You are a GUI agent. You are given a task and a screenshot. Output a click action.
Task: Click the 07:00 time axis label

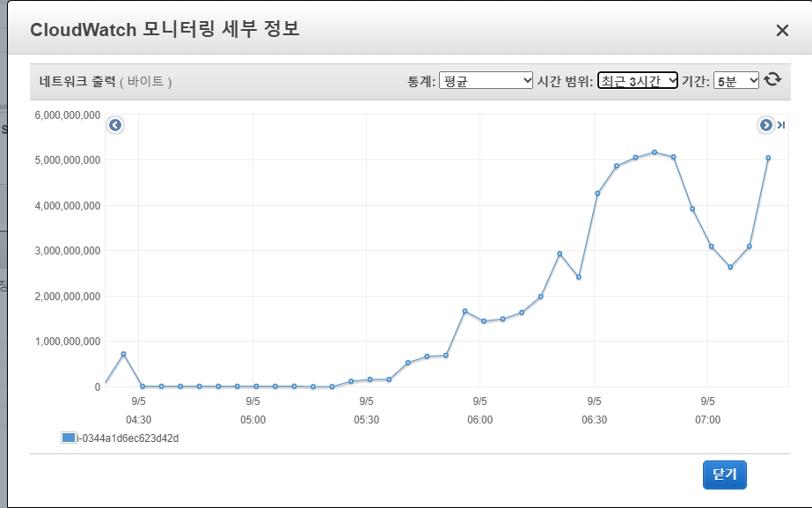[707, 420]
